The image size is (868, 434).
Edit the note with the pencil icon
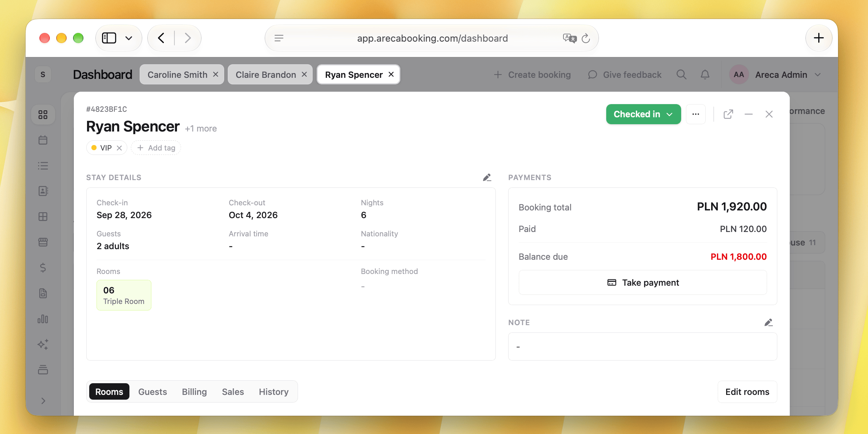[x=769, y=323]
